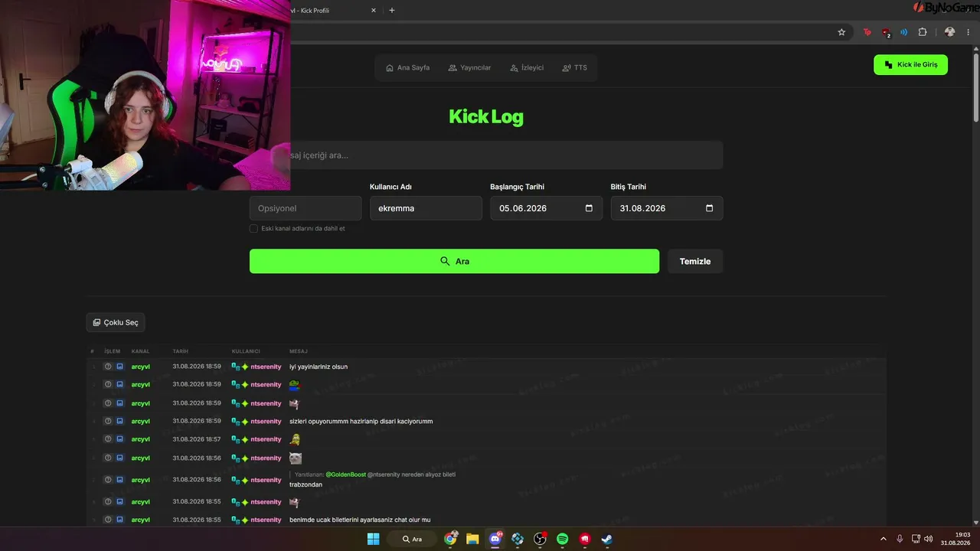Open OBS Studio from the taskbar
The height and width of the screenshot is (551, 980).
point(540,539)
